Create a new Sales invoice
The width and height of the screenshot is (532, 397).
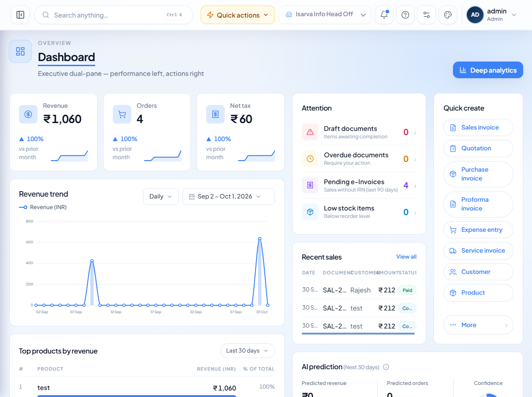(478, 128)
